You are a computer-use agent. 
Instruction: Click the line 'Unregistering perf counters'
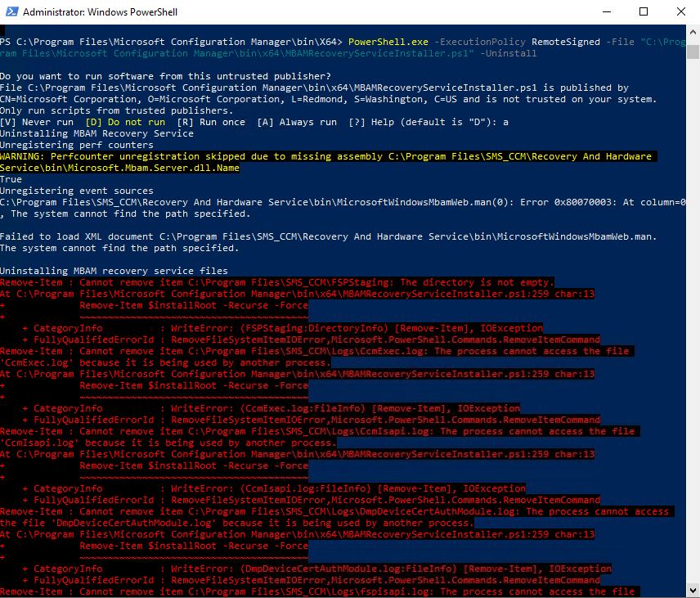point(77,145)
